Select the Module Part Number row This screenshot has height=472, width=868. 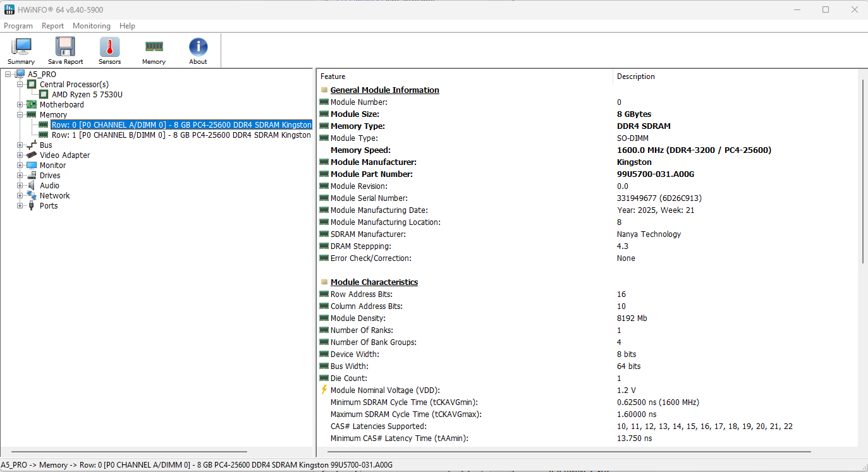(371, 174)
